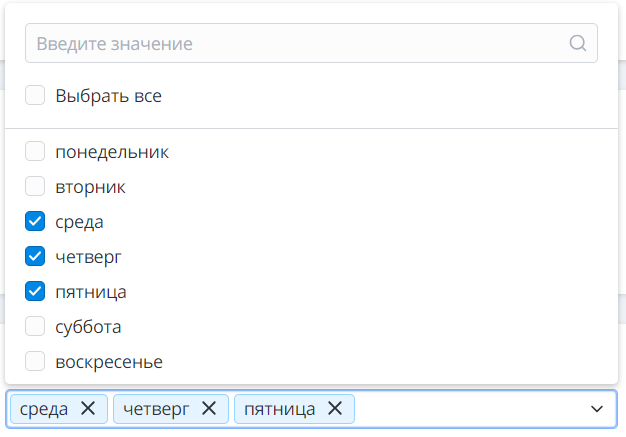The image size is (626, 437).
Task: Remove the среда tag
Action: click(x=88, y=408)
